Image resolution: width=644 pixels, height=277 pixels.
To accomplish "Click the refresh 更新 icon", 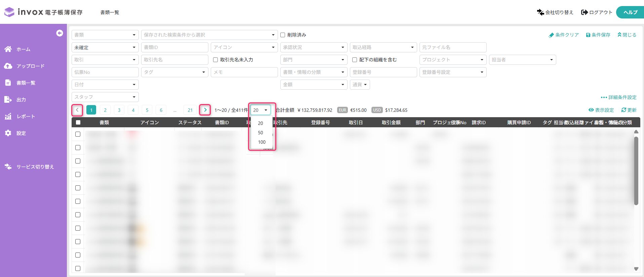I will (x=623, y=110).
